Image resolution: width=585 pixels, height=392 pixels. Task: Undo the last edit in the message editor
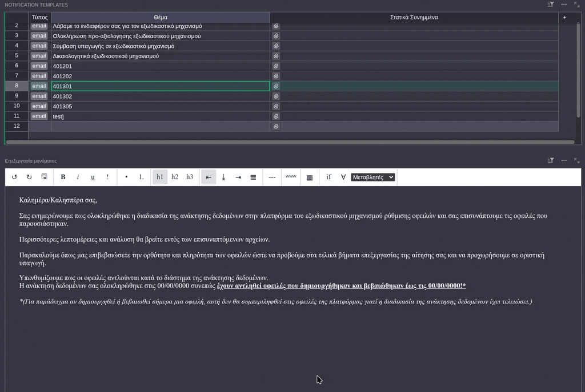tap(14, 177)
